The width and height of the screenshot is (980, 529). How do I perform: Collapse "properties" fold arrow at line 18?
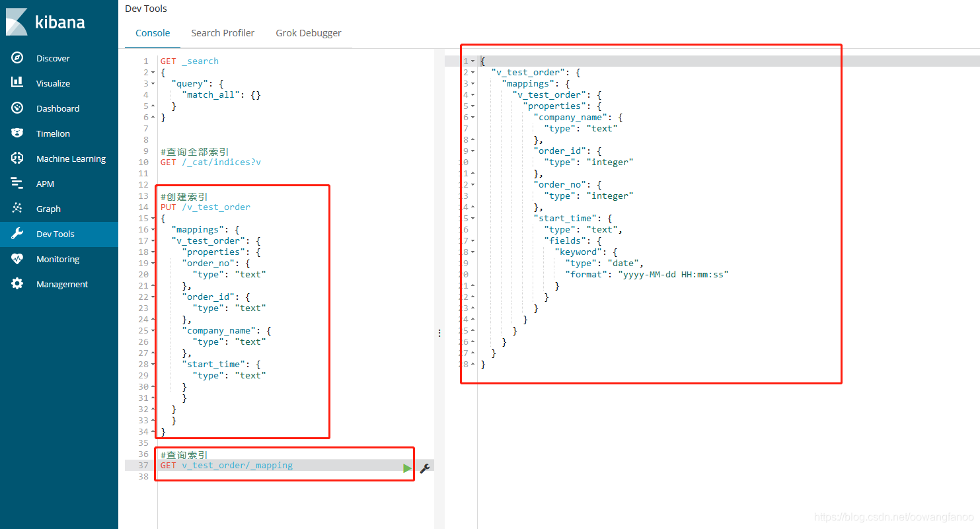(x=153, y=252)
